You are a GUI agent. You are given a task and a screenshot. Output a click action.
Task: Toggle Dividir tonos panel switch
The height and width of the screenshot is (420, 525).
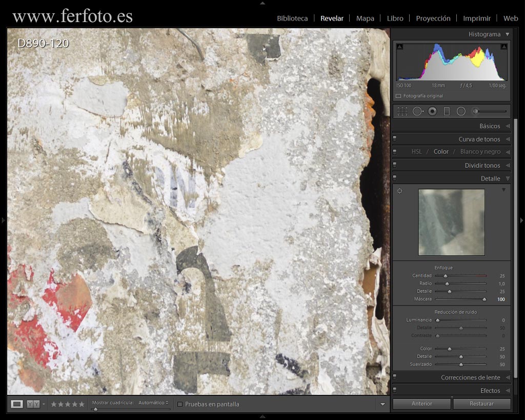point(395,165)
